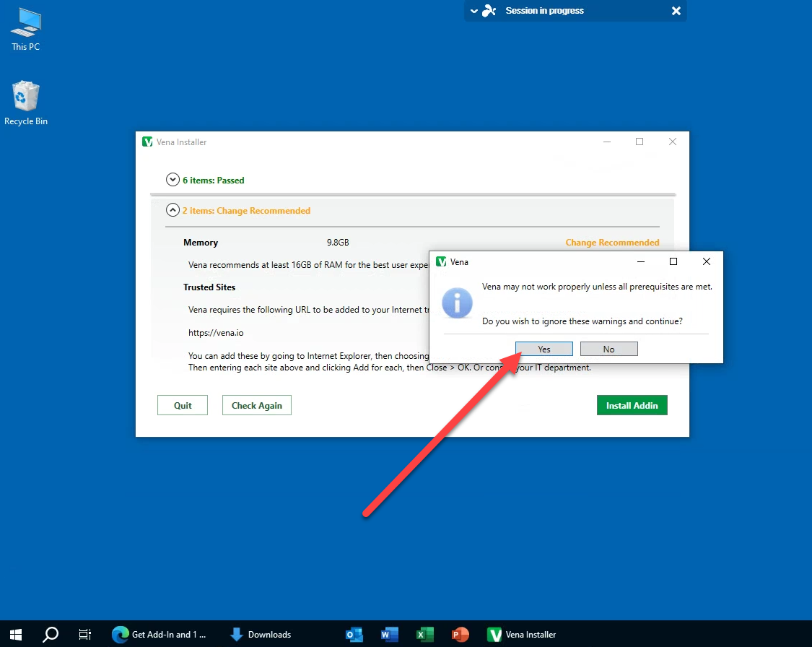
Task: Launch Word from the taskbar
Action: pyautogui.click(x=390, y=634)
